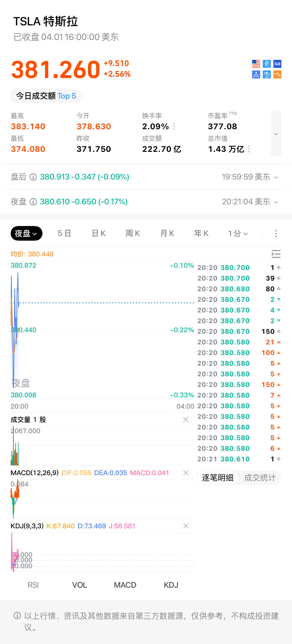Tap the US flag market icon
The width and height of the screenshot is (292, 644).
256,64
